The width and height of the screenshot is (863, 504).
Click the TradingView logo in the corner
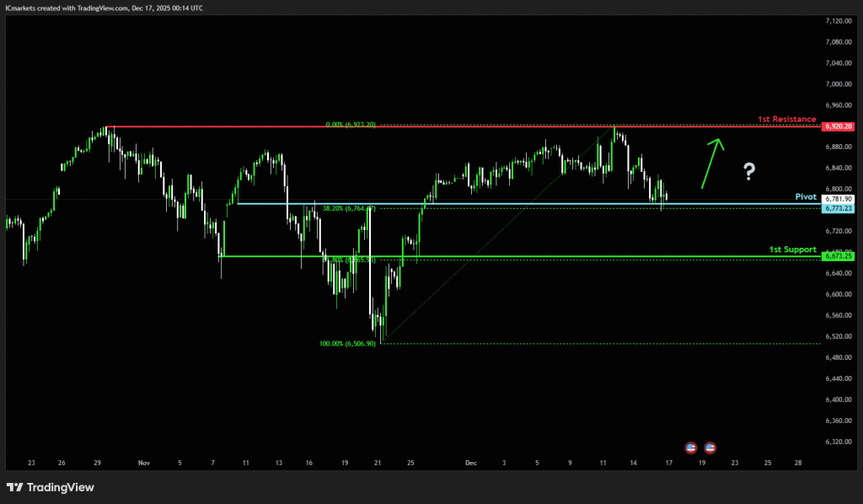pyautogui.click(x=51, y=487)
